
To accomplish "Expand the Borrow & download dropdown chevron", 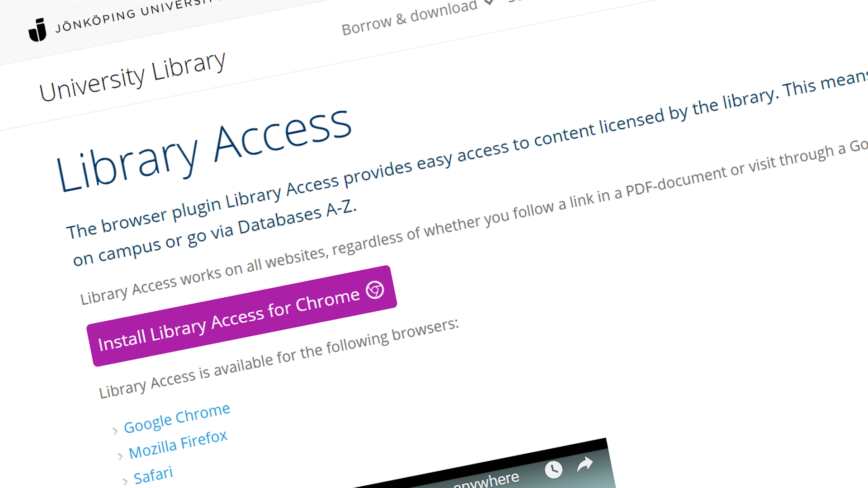I will pyautogui.click(x=489, y=3).
